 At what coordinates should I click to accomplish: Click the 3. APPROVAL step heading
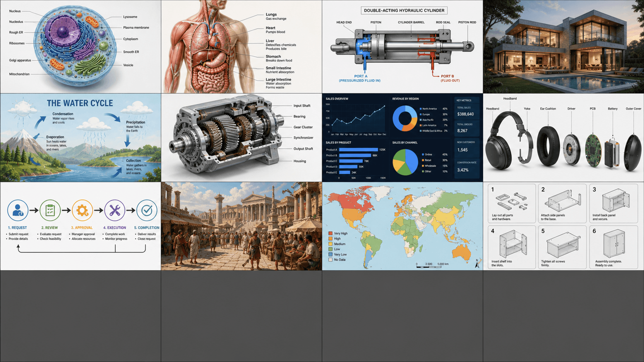(x=82, y=228)
